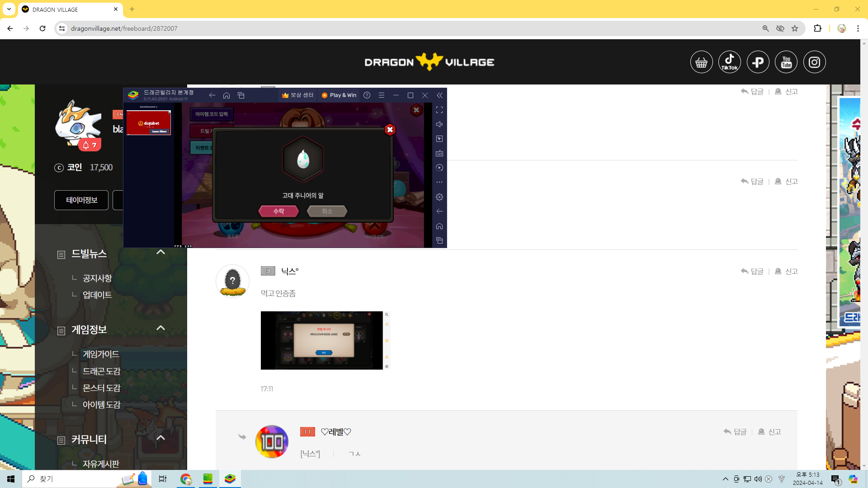Image resolution: width=868 pixels, height=488 pixels.
Task: Collapse the 게임정보 menu section
Action: point(160,328)
